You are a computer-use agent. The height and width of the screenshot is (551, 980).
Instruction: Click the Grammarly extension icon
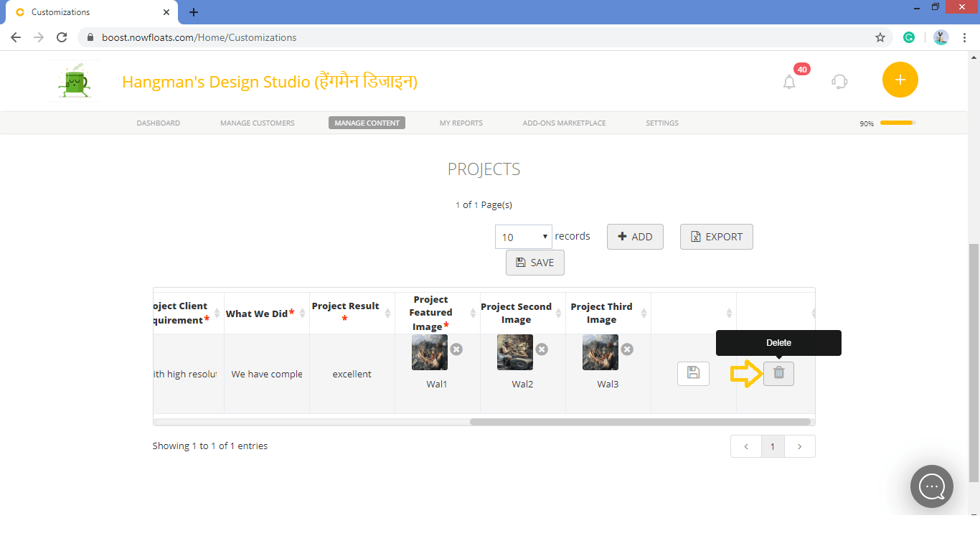click(909, 37)
